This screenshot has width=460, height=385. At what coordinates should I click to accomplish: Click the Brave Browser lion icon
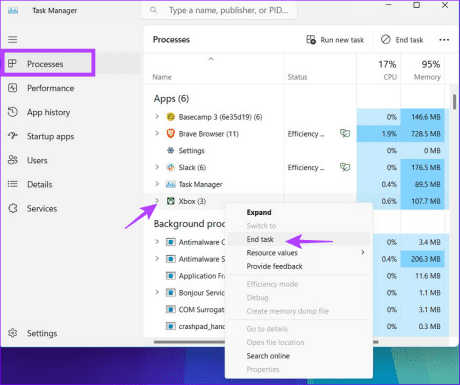click(171, 134)
